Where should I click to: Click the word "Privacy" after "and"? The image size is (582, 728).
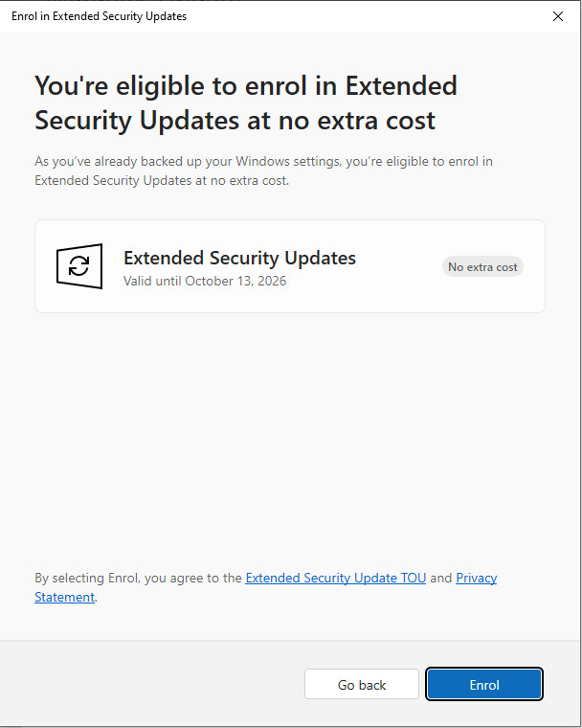click(477, 578)
